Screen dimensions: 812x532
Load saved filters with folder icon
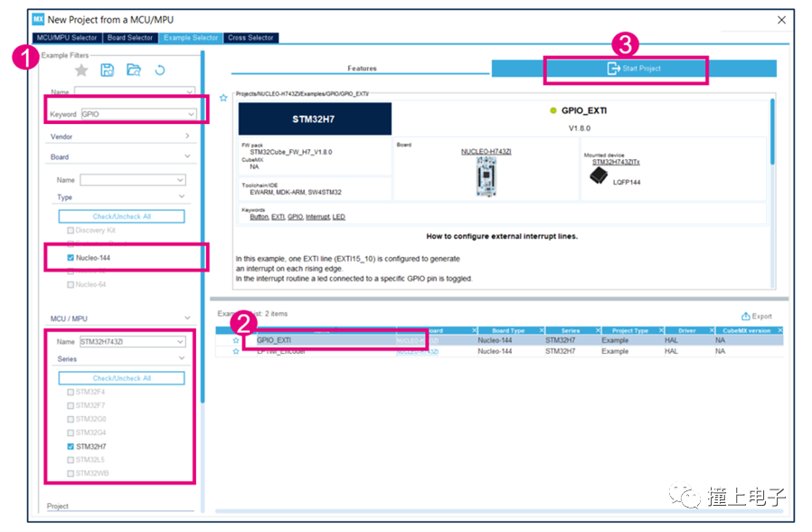coord(134,70)
